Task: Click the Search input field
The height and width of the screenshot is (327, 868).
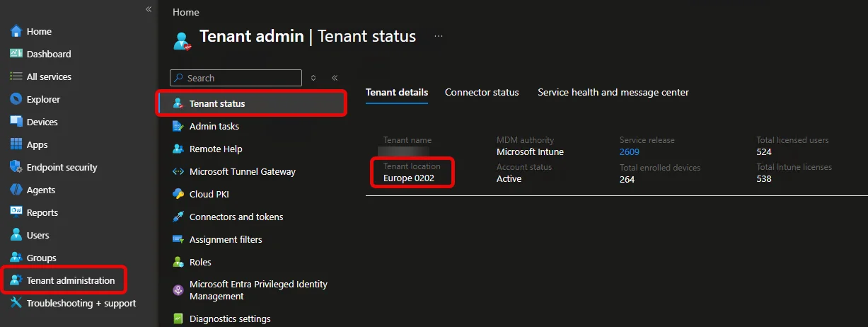Action: coord(236,78)
